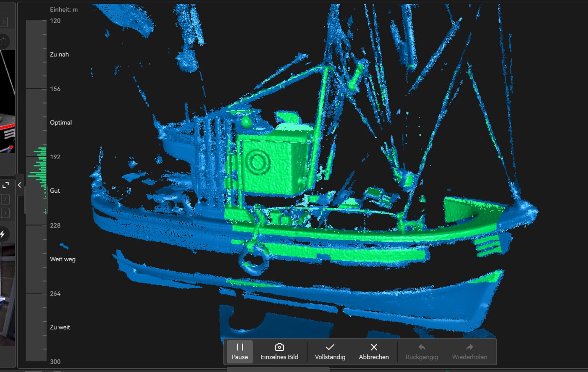The image size is (588, 372).
Task: Click the 228 scale value
Action: click(x=55, y=225)
